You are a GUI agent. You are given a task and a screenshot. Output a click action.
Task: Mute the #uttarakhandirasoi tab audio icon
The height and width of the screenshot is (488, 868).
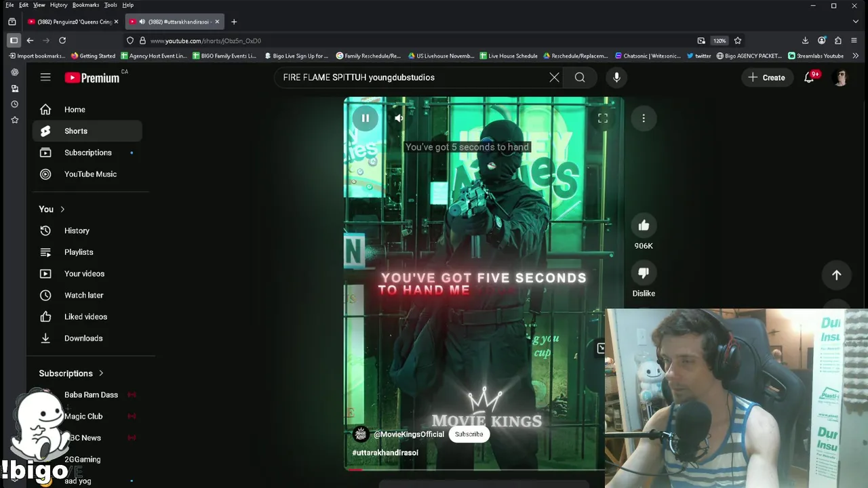click(142, 22)
